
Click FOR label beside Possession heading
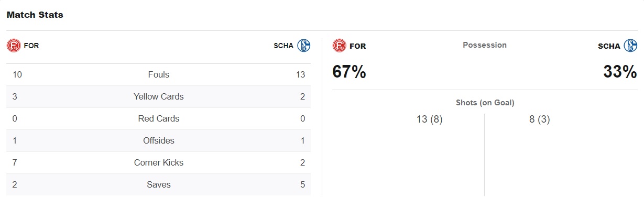pyautogui.click(x=357, y=46)
